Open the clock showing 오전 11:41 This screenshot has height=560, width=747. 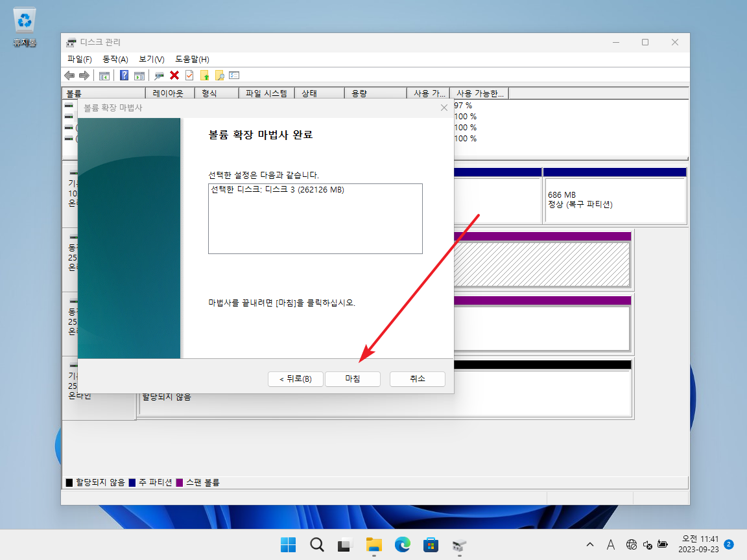698,544
